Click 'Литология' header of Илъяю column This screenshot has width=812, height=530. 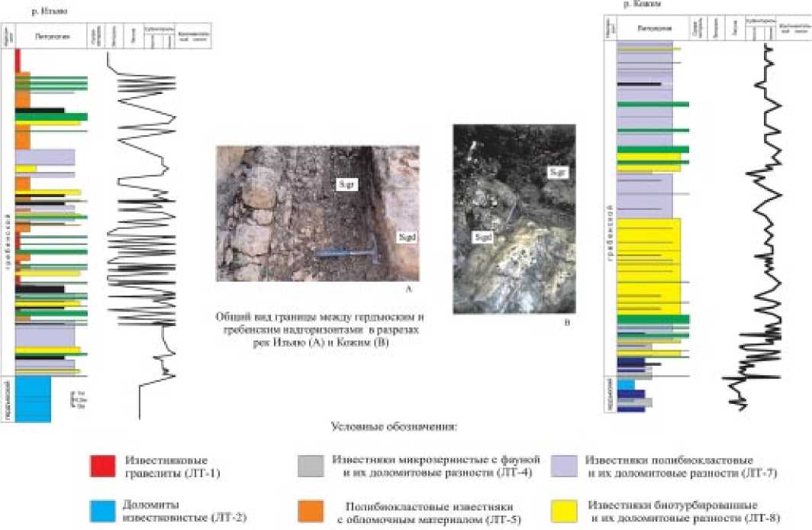(53, 36)
